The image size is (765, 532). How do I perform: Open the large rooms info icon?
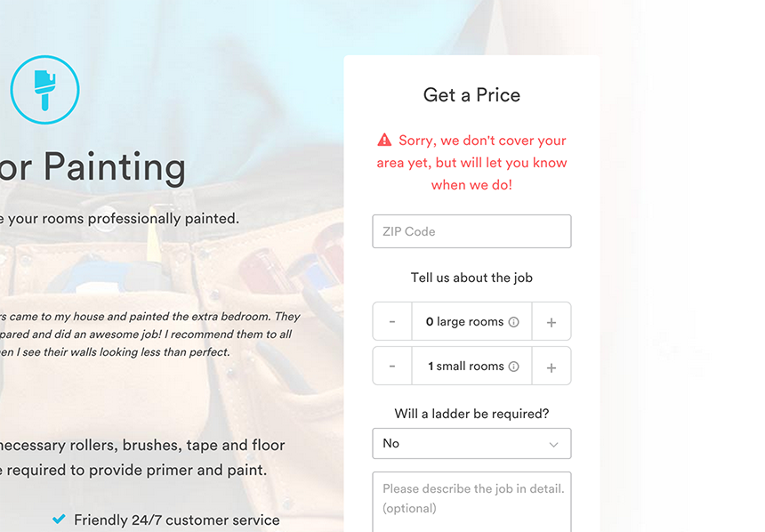tap(513, 322)
